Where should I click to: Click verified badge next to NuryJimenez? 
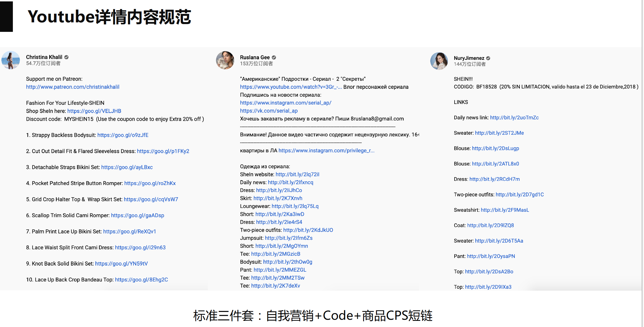point(488,58)
